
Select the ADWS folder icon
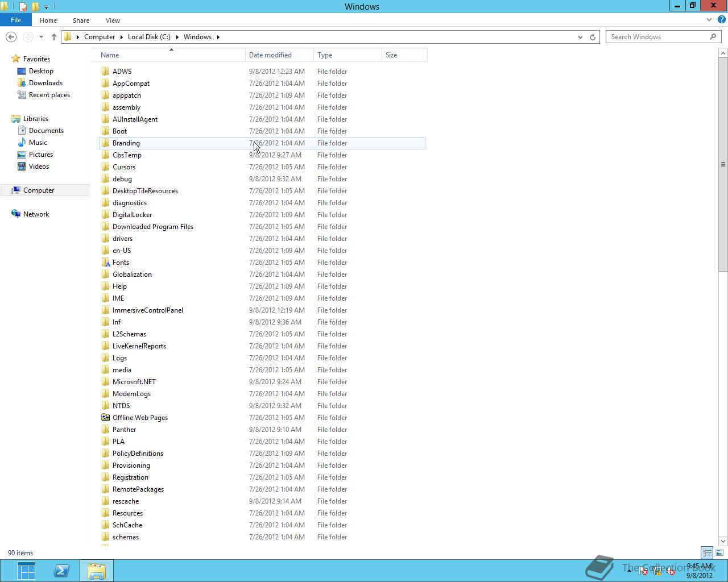click(105, 72)
